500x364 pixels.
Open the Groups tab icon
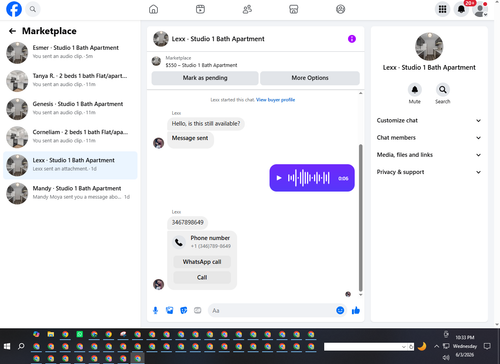click(x=340, y=9)
